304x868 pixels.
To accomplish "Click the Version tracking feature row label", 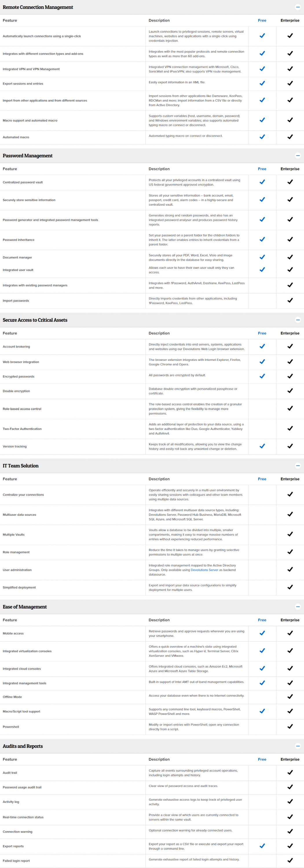I will pos(15,446).
